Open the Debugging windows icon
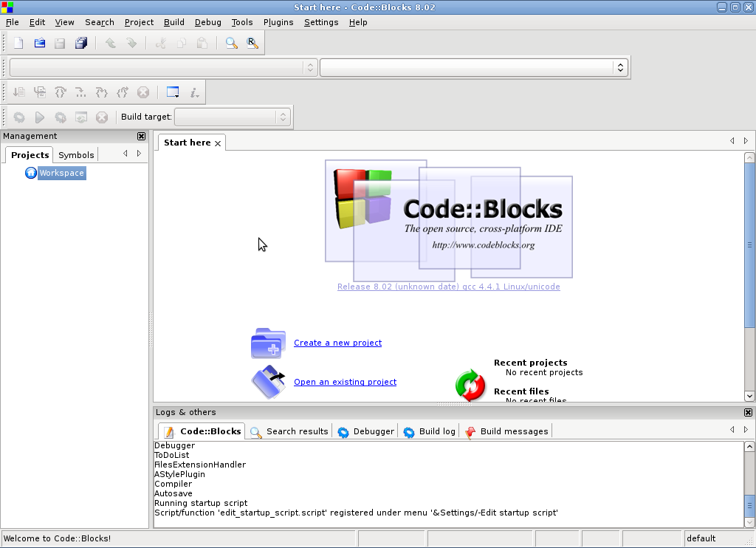 [173, 92]
